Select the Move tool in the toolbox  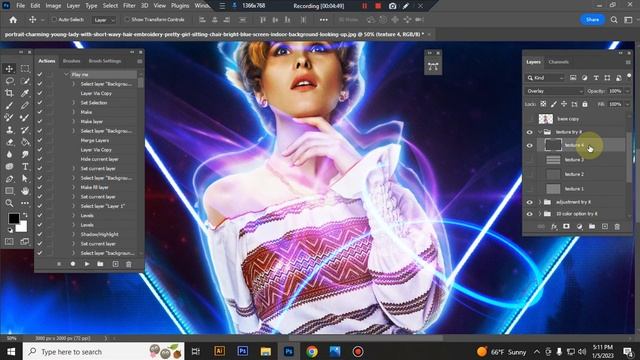coord(9,69)
